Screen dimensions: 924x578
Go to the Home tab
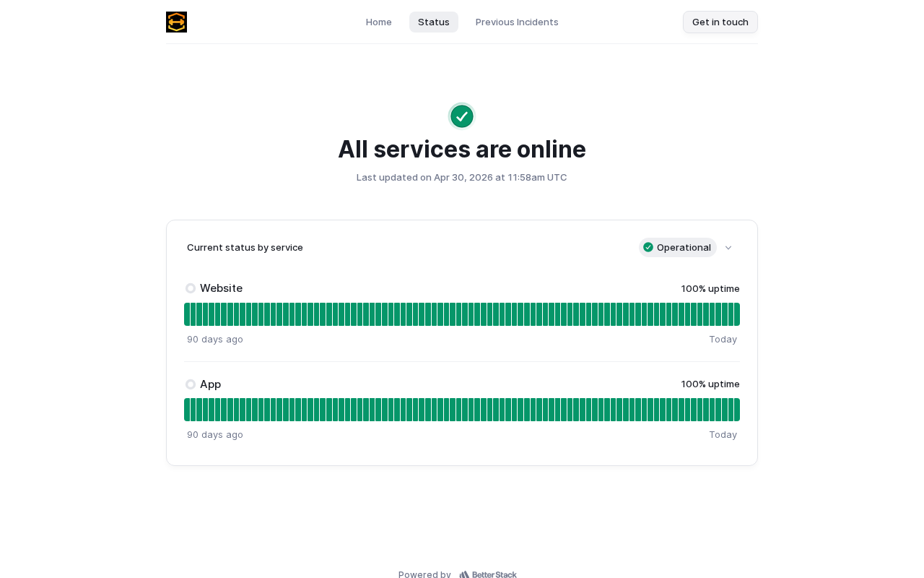coord(379,22)
